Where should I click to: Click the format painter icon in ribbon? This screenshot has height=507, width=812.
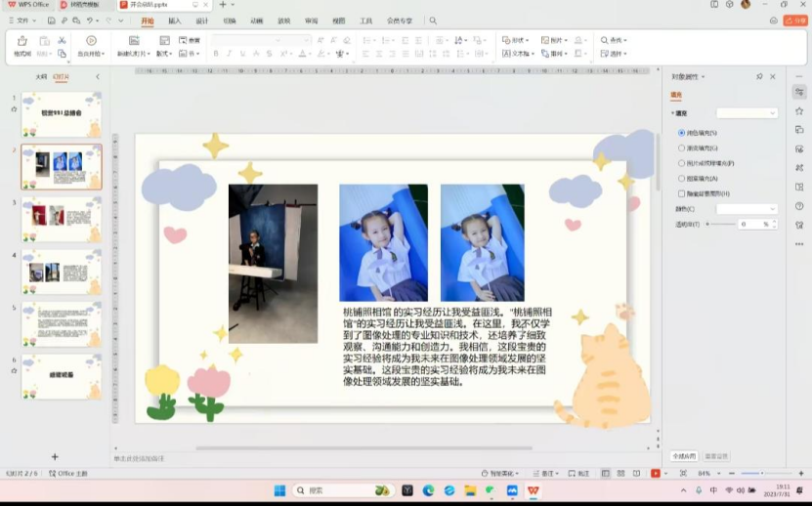(x=21, y=42)
